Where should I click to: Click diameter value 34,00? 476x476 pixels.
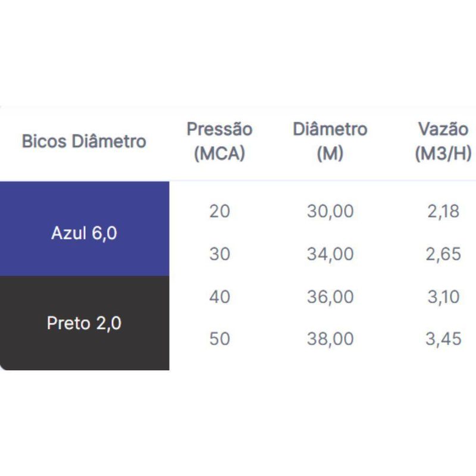(330, 254)
